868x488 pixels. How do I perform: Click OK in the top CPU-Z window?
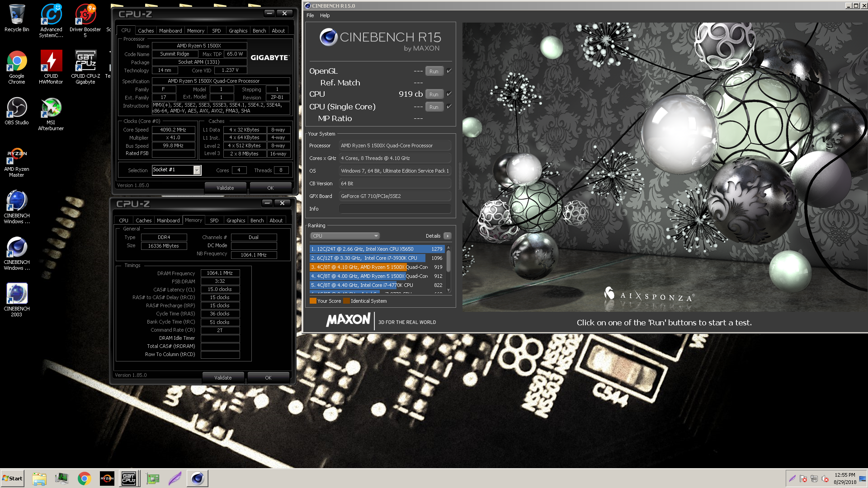[270, 188]
